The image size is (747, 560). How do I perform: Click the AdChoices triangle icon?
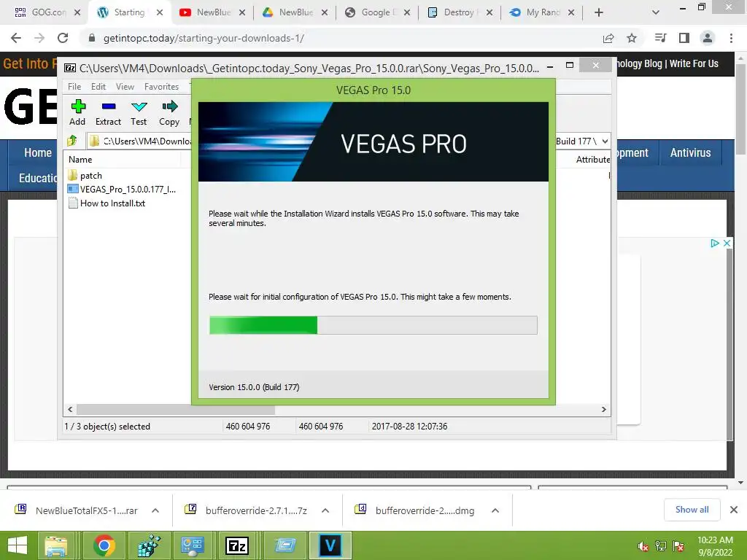point(715,244)
